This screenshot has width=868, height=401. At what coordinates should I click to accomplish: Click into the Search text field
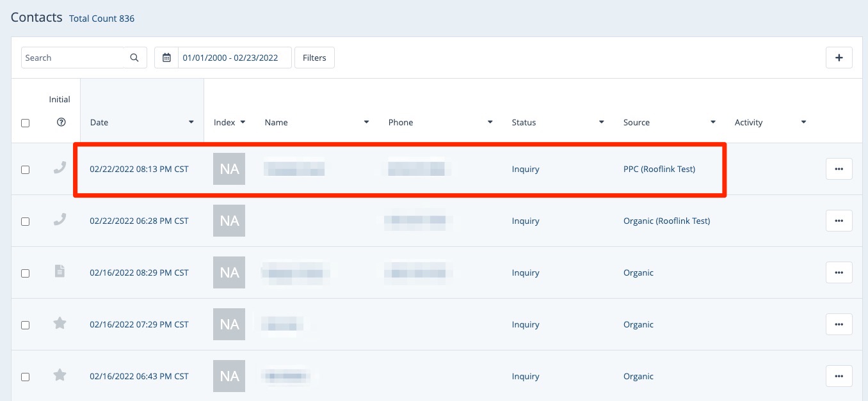click(72, 58)
